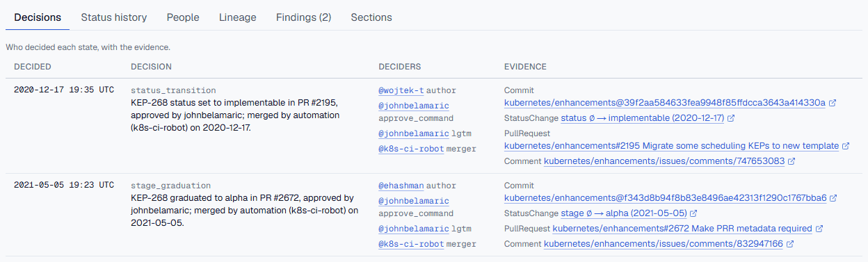The height and width of the screenshot is (262, 868).
Task: Open PR #2195 Migrate scheduling KEPs link
Action: [x=672, y=147]
